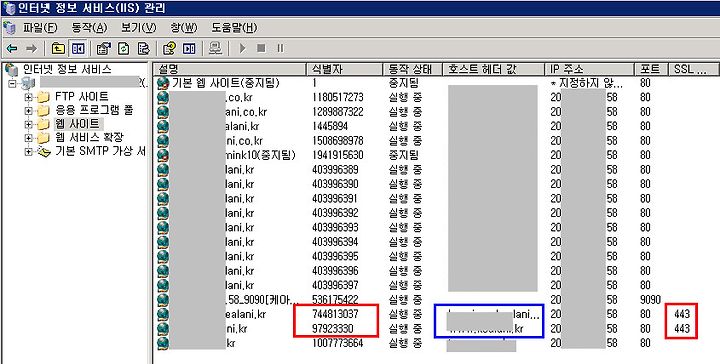Screen dimensions: 720x364
Task: Expand the FTP 사이트 node
Action: (28, 97)
